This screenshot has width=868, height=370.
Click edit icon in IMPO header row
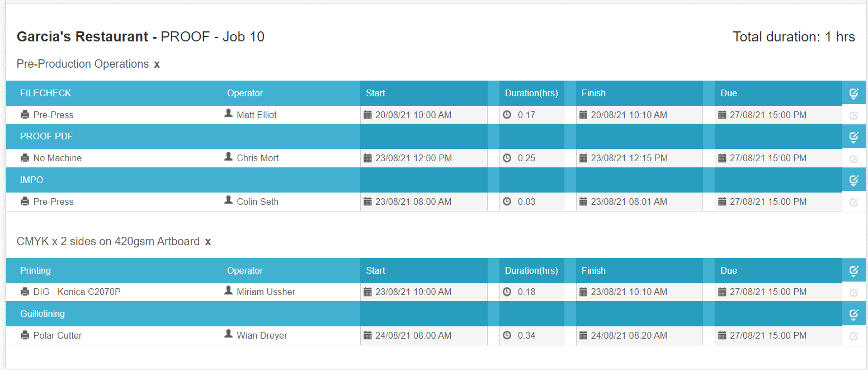tap(853, 180)
